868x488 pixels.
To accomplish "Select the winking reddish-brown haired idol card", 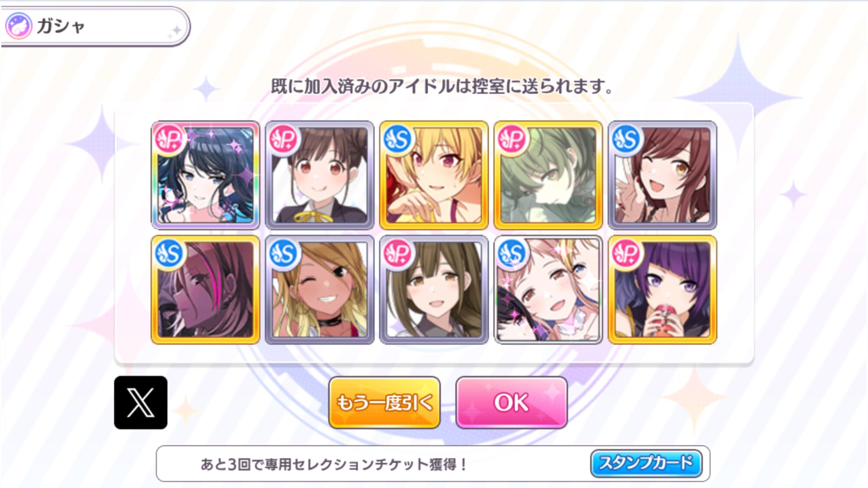I will click(x=662, y=175).
